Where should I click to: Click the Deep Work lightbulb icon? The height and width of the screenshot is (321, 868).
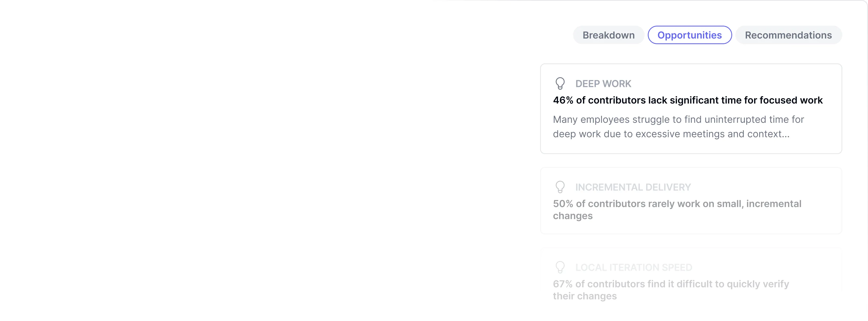tap(560, 83)
